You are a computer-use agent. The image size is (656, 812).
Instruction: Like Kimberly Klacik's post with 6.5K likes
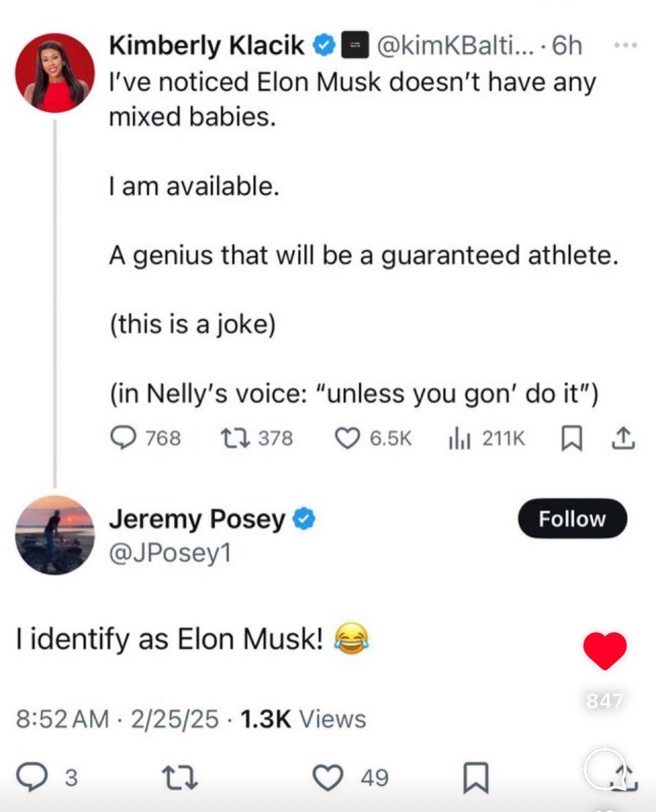tap(347, 439)
